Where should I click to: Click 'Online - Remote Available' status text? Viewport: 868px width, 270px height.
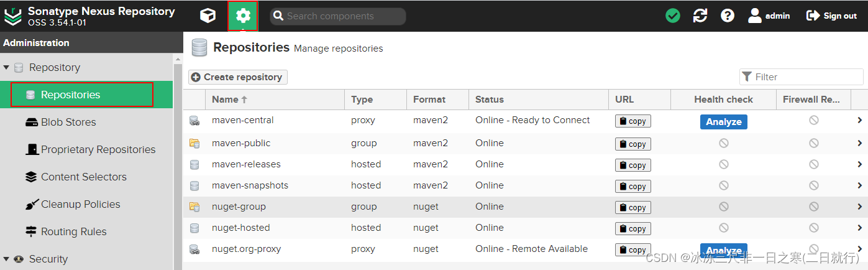tap(531, 249)
